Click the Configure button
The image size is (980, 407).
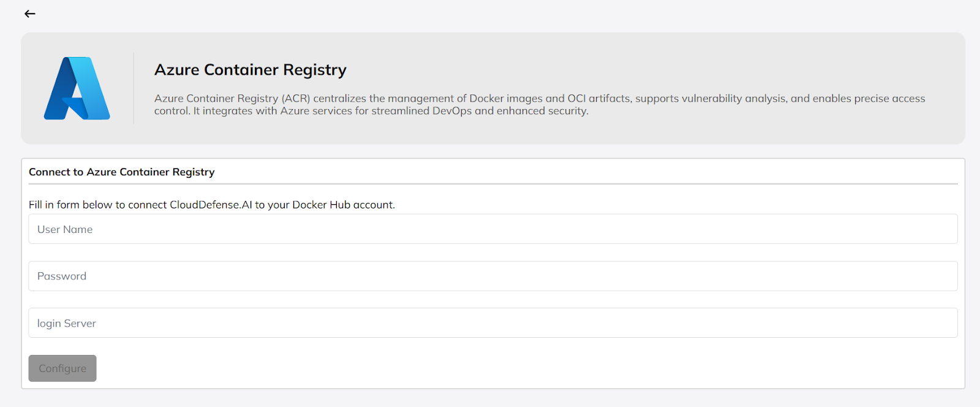click(x=62, y=368)
